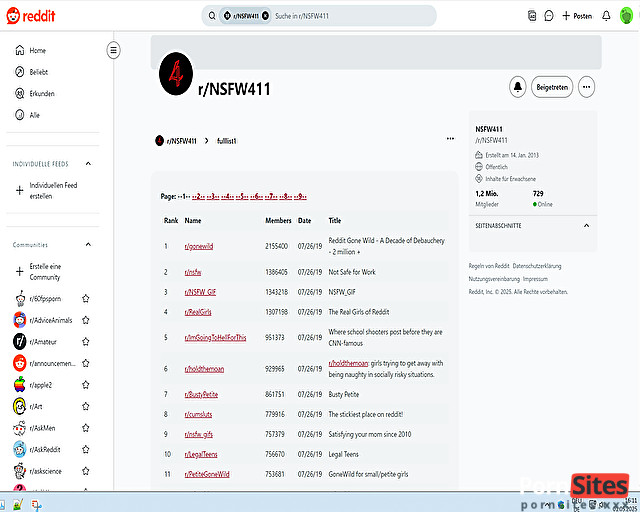
Task: Open r/ImGoingToHellForThis link
Action: [x=216, y=338]
